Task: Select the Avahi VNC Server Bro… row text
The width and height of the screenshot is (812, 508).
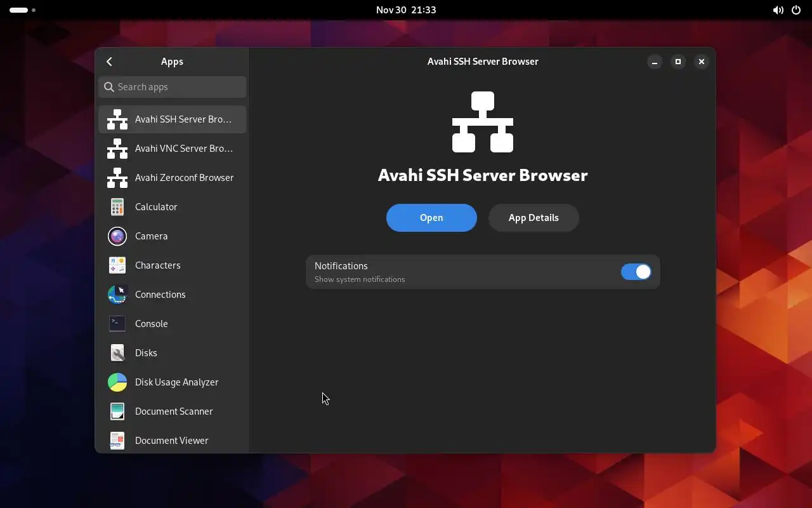Action: pyautogui.click(x=184, y=149)
